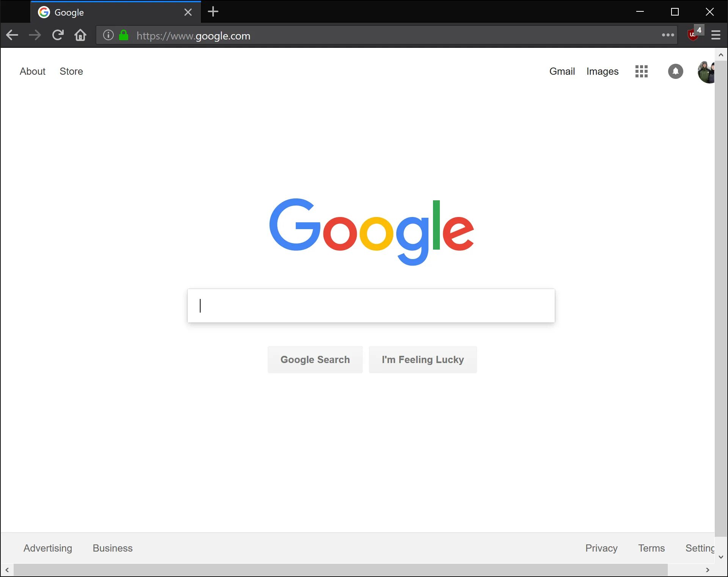
Task: Click the Google Apps grid icon
Action: pyautogui.click(x=642, y=72)
